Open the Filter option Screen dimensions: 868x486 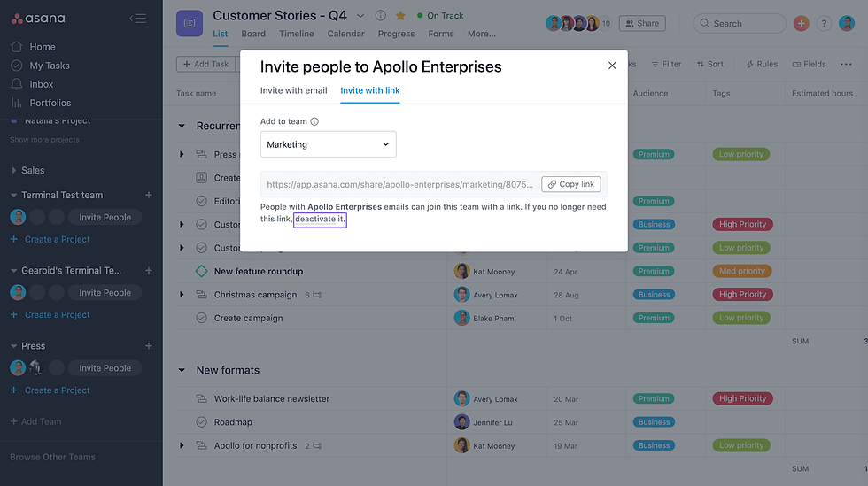point(666,65)
